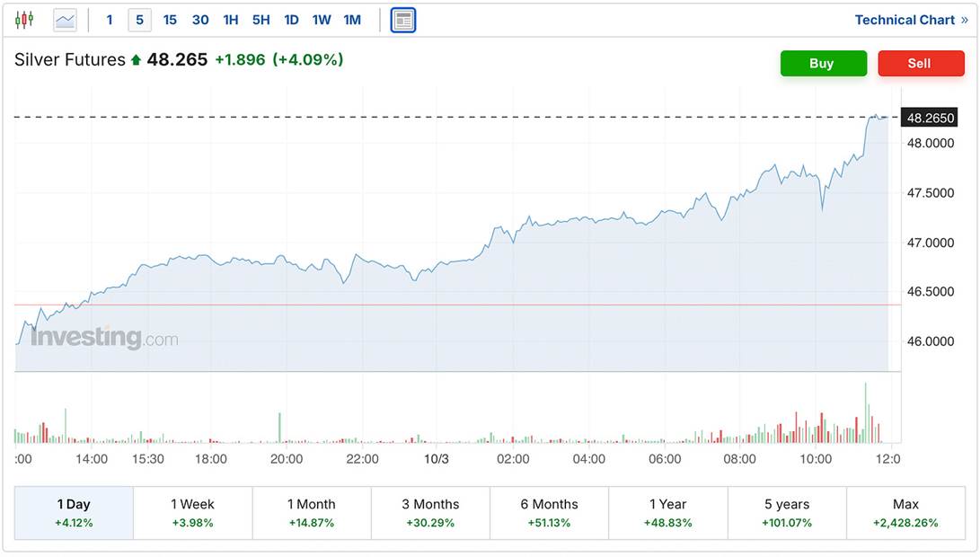980x557 pixels.
Task: Select the area chart type icon
Action: [x=66, y=20]
